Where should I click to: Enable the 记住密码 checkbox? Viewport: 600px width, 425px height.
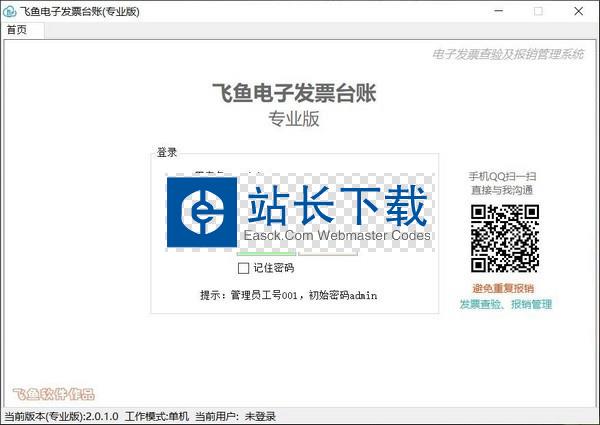click(243, 268)
